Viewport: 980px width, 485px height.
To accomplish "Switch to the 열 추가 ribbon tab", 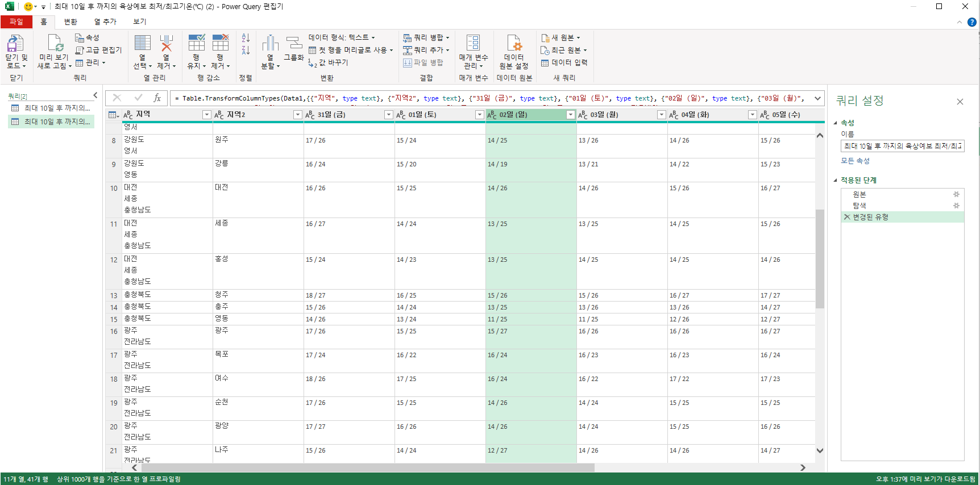I will [x=105, y=22].
